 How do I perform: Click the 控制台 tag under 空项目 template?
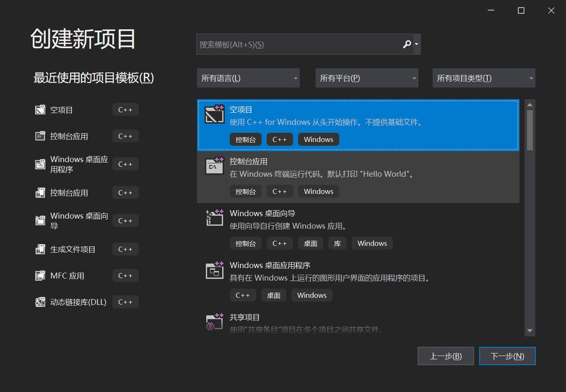tap(246, 139)
